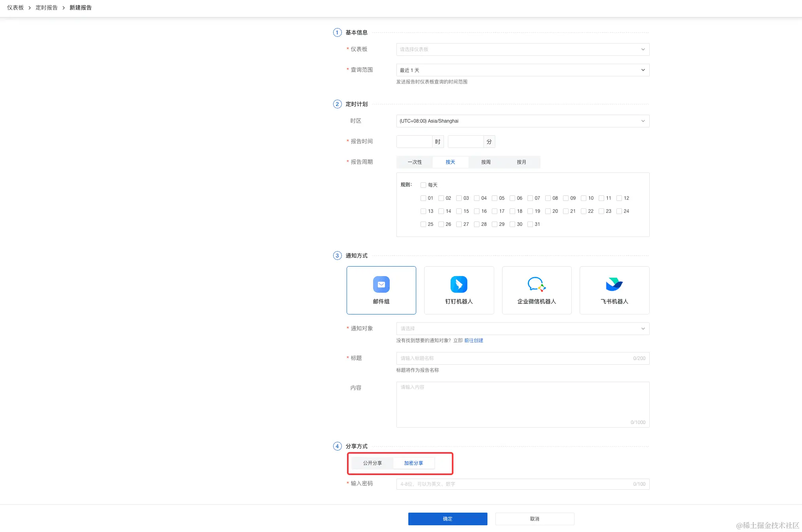Expand the 查询范围 dropdown
This screenshot has height=532, width=802.
[522, 70]
